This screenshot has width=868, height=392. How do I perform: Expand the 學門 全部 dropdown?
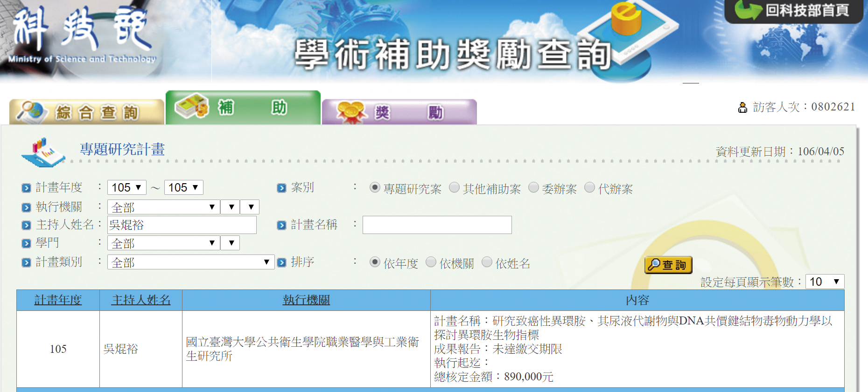(164, 243)
